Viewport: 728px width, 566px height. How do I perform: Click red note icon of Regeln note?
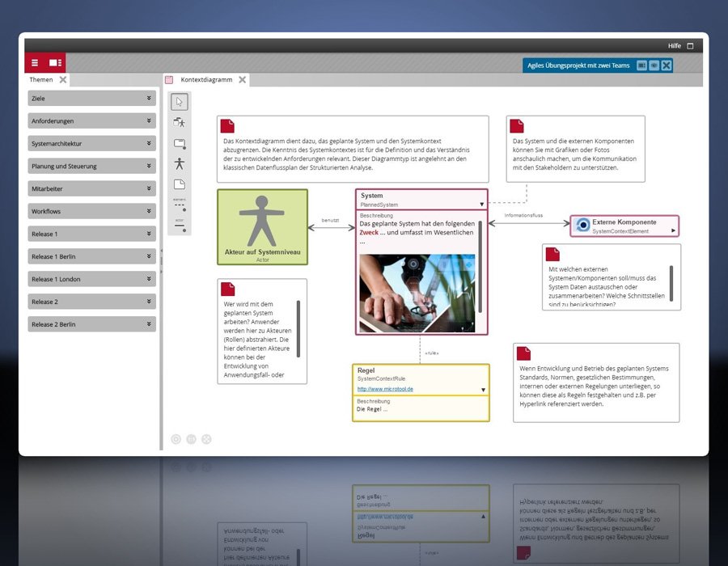(x=523, y=353)
